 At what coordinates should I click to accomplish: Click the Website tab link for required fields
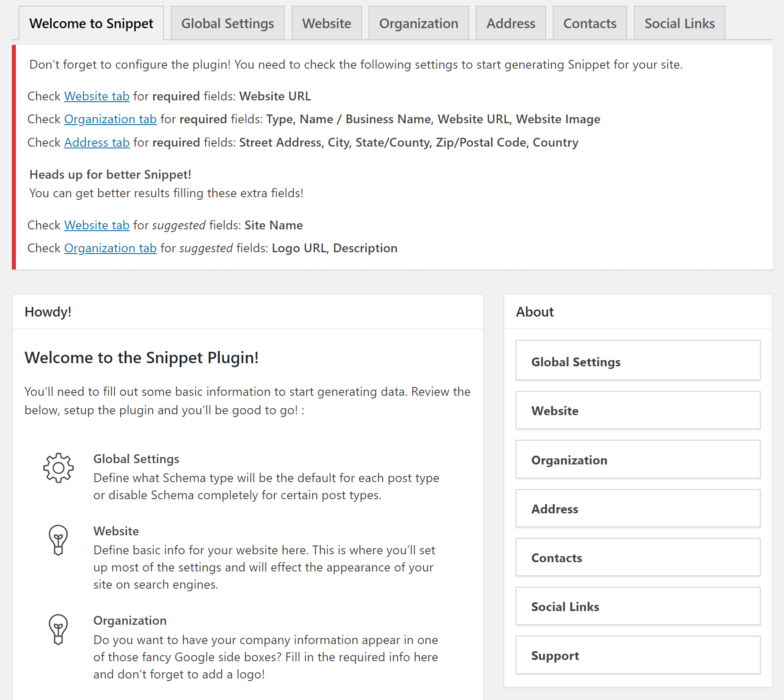[x=97, y=96]
